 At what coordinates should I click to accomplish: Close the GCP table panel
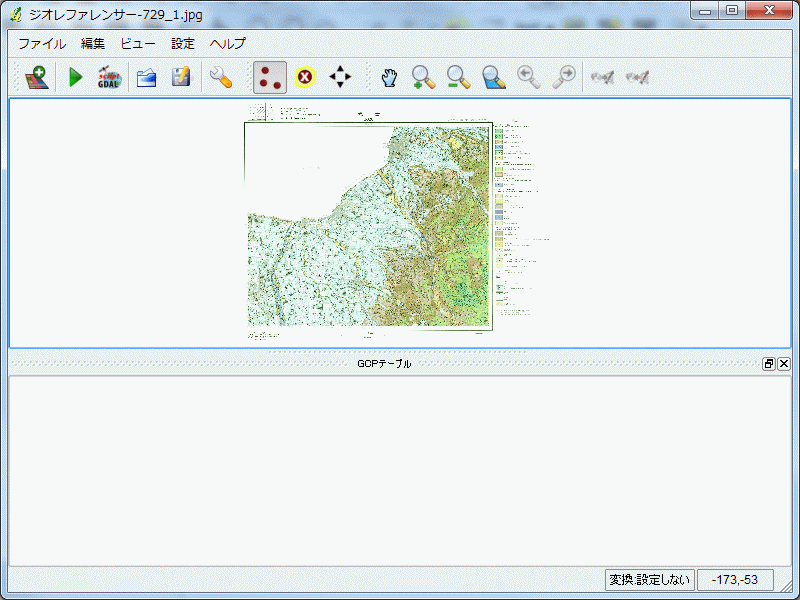click(784, 364)
